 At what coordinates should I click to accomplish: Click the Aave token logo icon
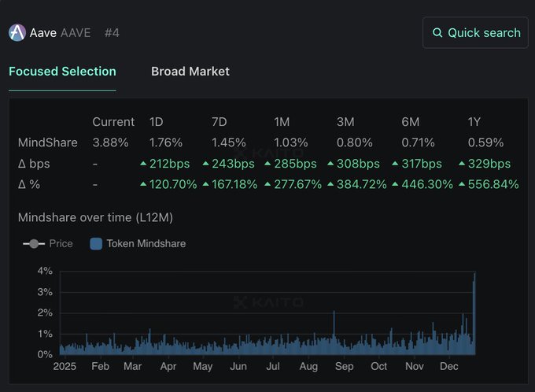pyautogui.click(x=17, y=33)
